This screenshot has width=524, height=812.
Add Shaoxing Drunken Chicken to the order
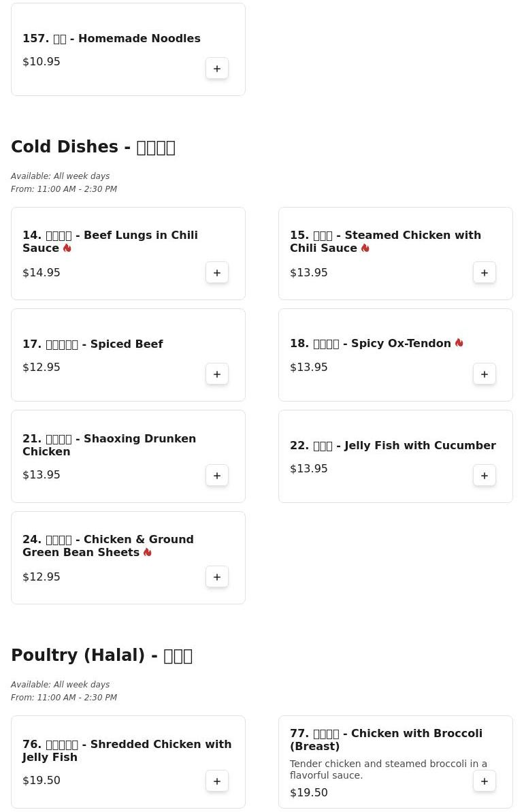coord(217,476)
